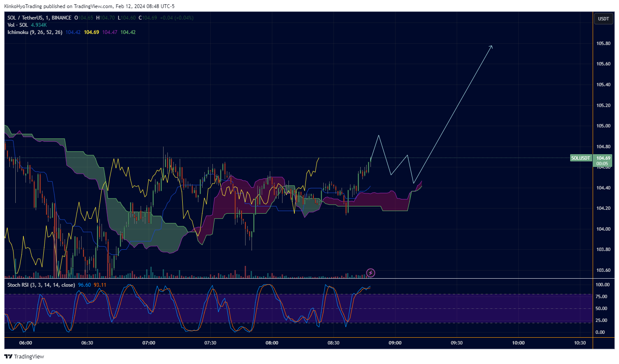Click the volume value 4.934K

39,25
